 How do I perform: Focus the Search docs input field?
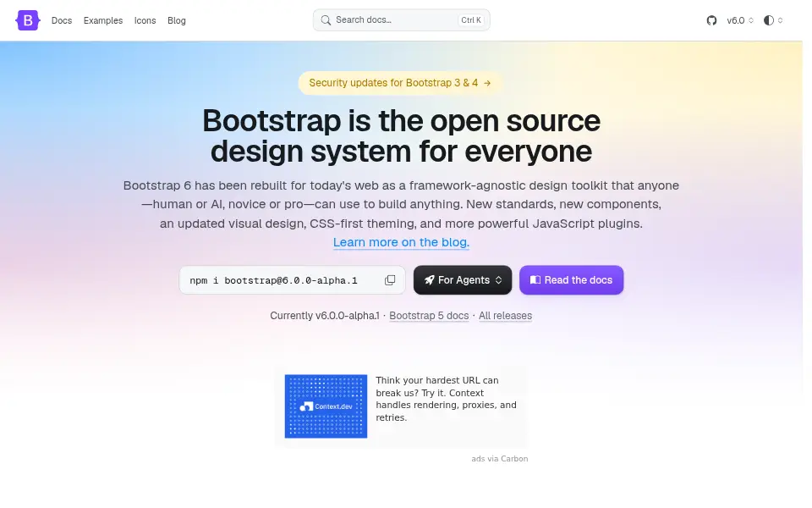[401, 20]
